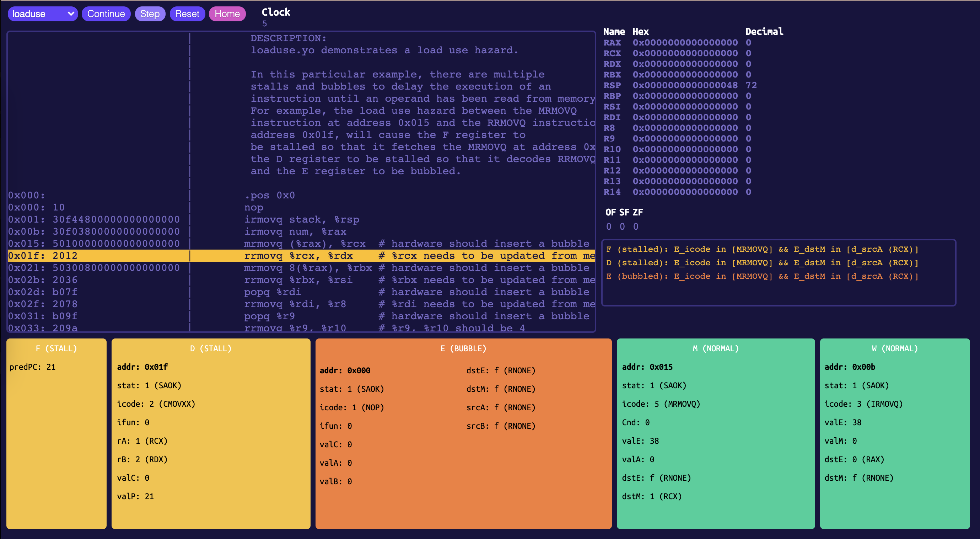The width and height of the screenshot is (980, 539).
Task: Select the nop instruction at 0x000
Action: tap(301, 207)
